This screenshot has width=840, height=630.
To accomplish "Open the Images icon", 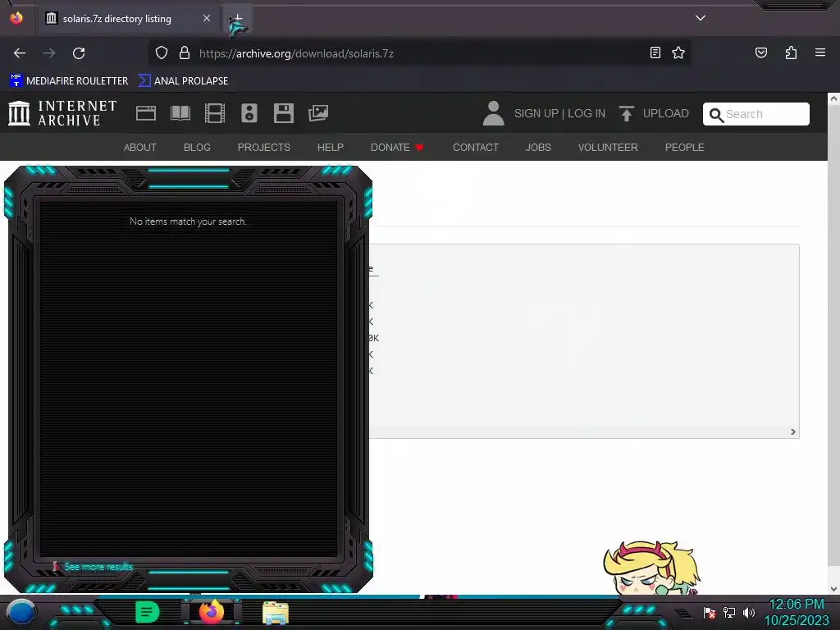I will click(318, 113).
